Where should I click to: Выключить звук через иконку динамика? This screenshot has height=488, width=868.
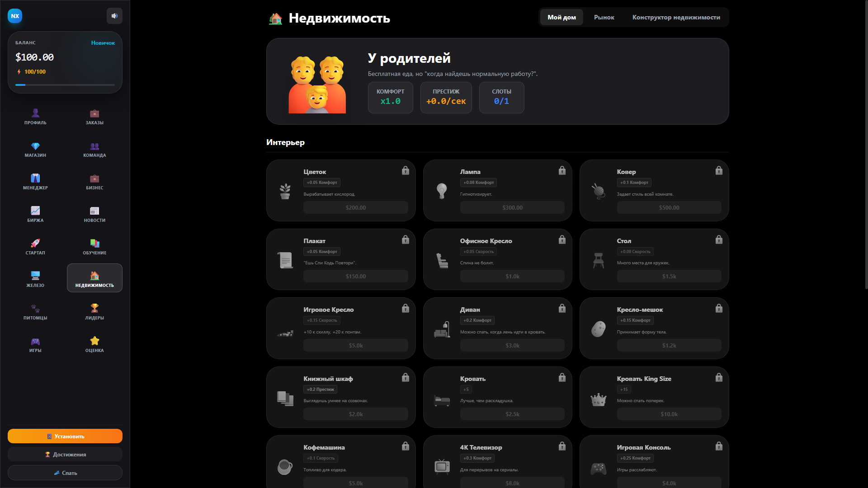pos(114,15)
